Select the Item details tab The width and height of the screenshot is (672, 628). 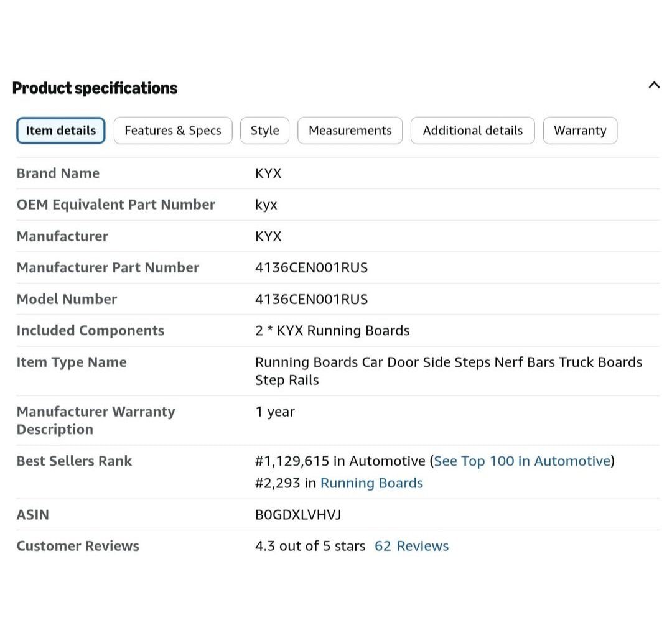[61, 130]
